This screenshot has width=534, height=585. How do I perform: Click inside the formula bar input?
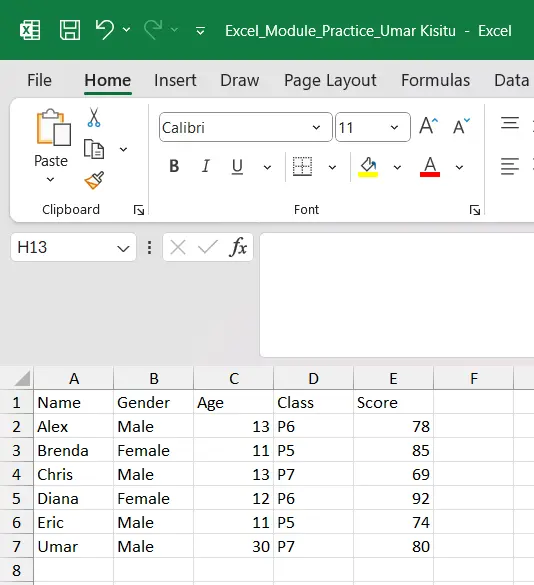click(x=397, y=295)
